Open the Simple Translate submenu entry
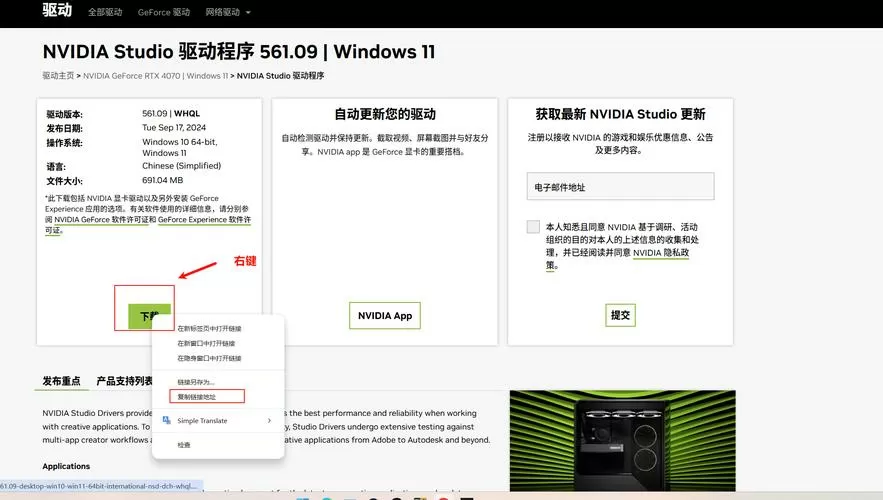Image resolution: width=883 pixels, height=500 pixels. [x=217, y=421]
